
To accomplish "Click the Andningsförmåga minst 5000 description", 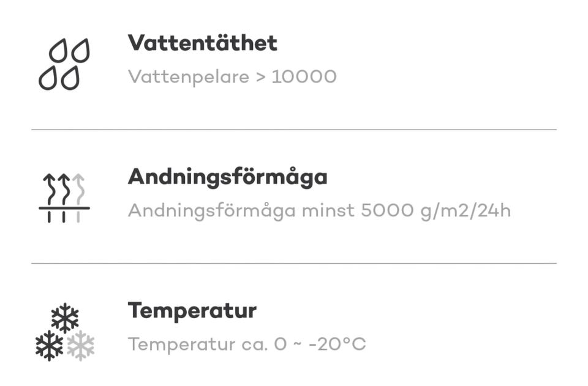I will click(318, 211).
